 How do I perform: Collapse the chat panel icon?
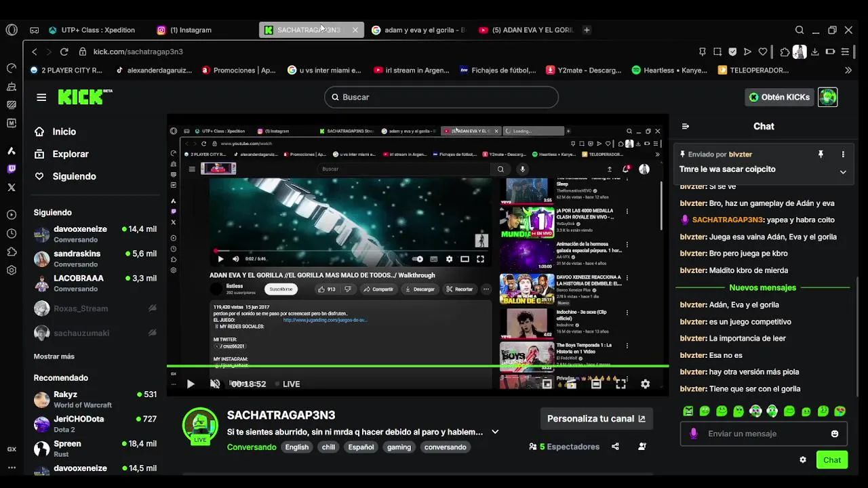click(686, 126)
